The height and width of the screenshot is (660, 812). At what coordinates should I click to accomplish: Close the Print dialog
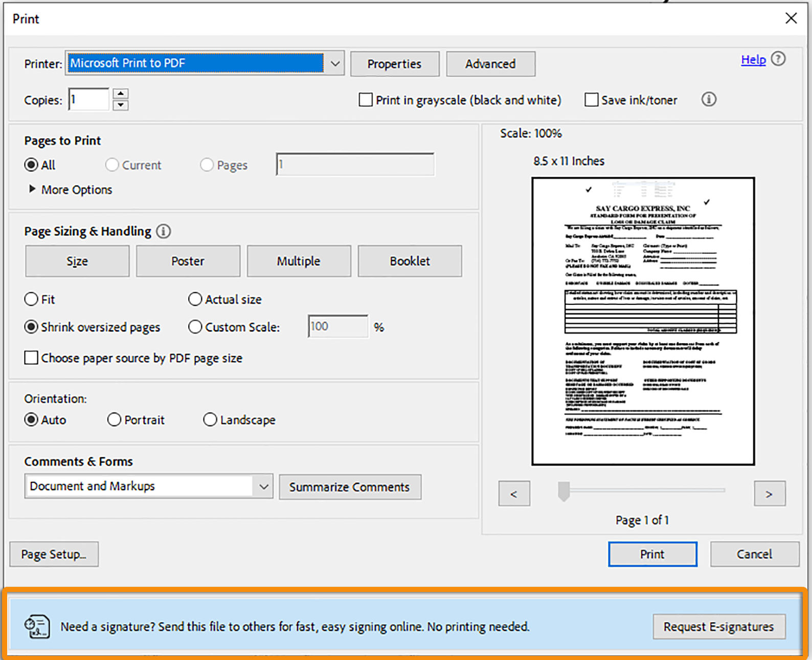coord(791,18)
